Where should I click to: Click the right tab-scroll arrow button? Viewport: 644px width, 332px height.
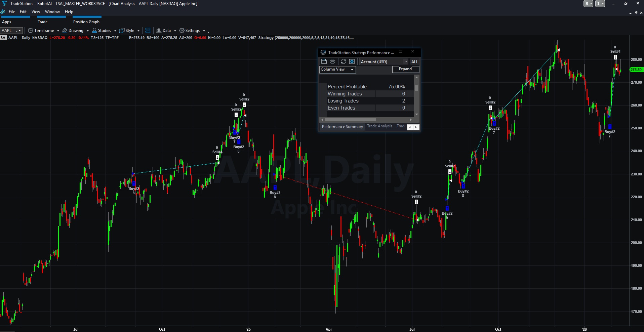(416, 127)
